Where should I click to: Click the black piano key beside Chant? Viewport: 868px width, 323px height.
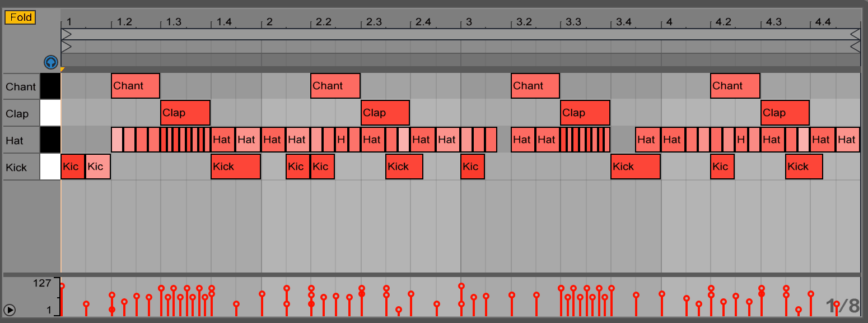pos(50,86)
